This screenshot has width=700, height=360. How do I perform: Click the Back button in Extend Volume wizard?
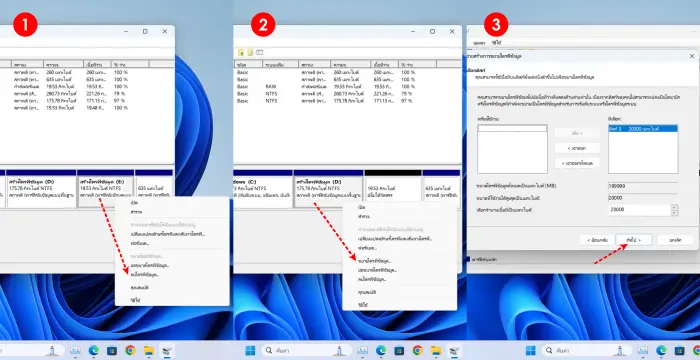(x=597, y=240)
